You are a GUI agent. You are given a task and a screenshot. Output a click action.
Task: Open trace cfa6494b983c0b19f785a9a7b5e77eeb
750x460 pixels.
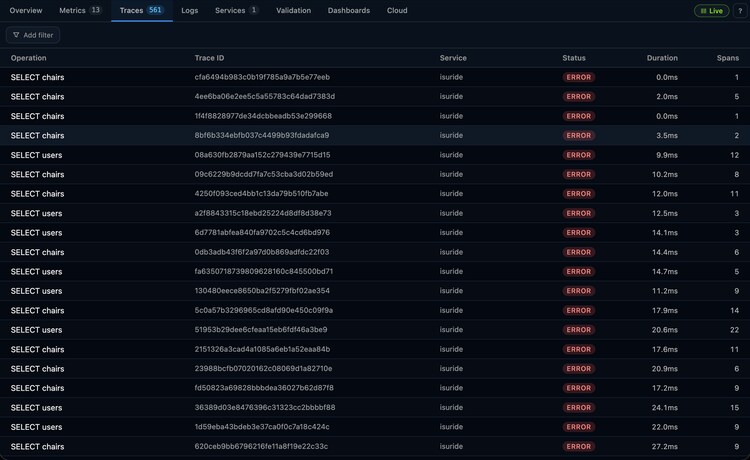pos(262,77)
